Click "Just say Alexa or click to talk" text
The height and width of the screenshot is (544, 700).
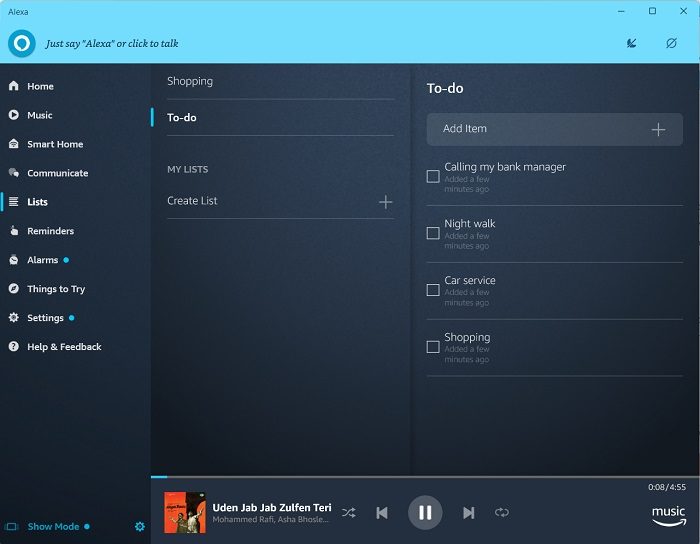(x=112, y=43)
